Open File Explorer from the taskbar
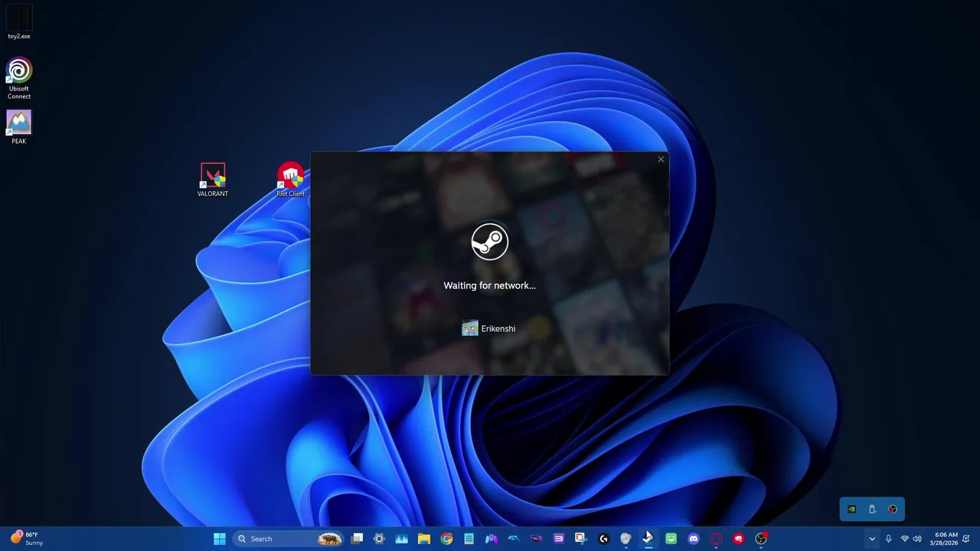This screenshot has width=980, height=551. pyautogui.click(x=424, y=539)
